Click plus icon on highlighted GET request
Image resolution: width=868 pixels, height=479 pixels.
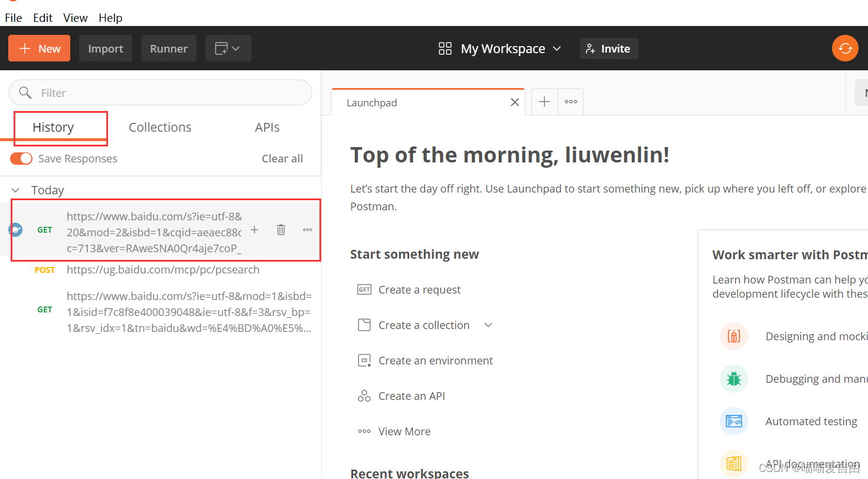pyautogui.click(x=254, y=230)
